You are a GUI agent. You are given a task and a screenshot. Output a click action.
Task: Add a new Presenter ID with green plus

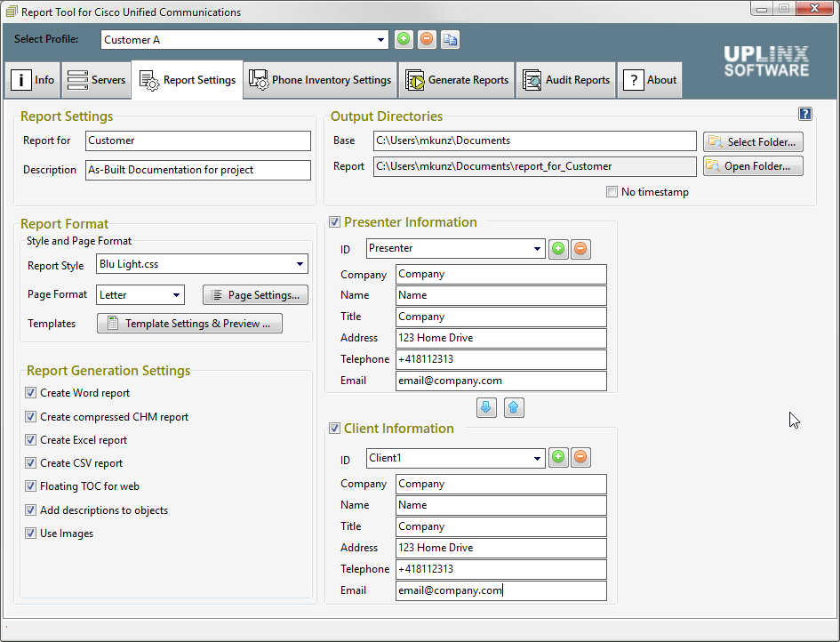(x=558, y=249)
